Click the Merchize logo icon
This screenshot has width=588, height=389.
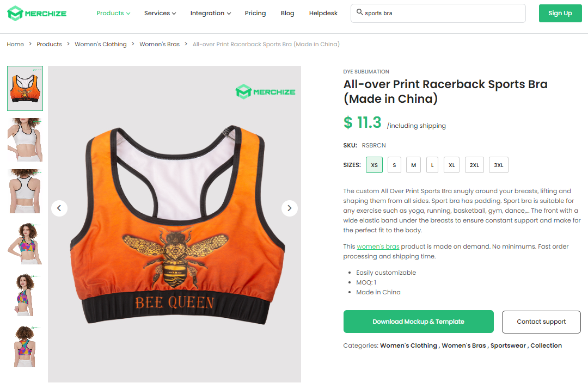pos(17,13)
